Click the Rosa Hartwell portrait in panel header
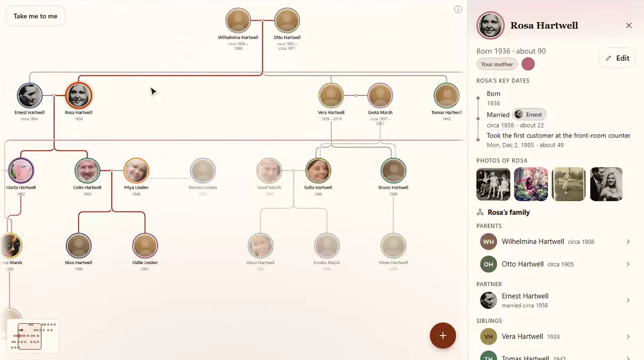 491,25
